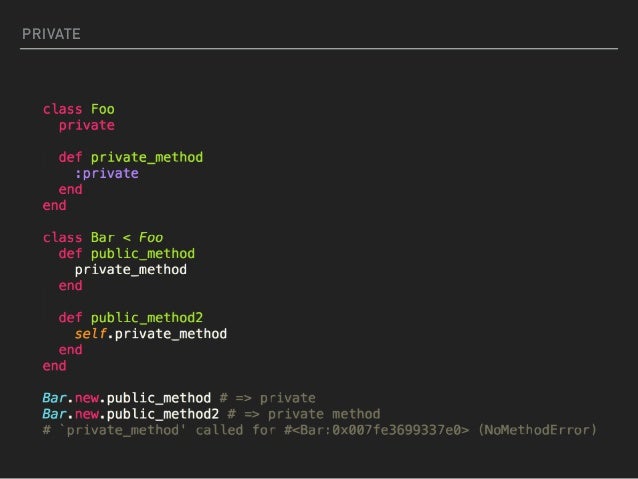Image resolution: width=638 pixels, height=479 pixels.
Task: Click 'def public_method2' definition
Action: point(131,317)
